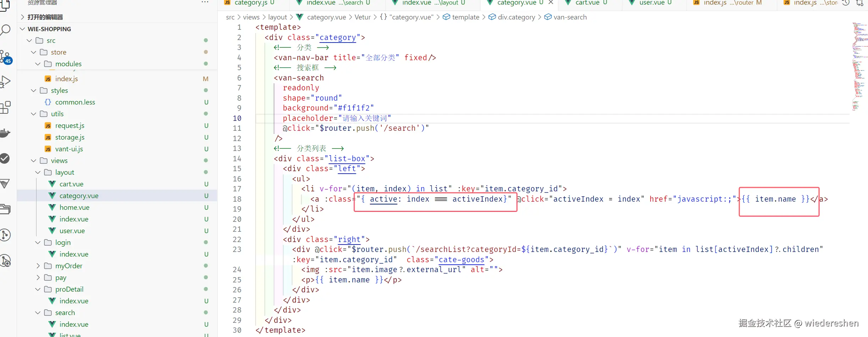Collapse the views folder
868x337 pixels.
point(34,161)
